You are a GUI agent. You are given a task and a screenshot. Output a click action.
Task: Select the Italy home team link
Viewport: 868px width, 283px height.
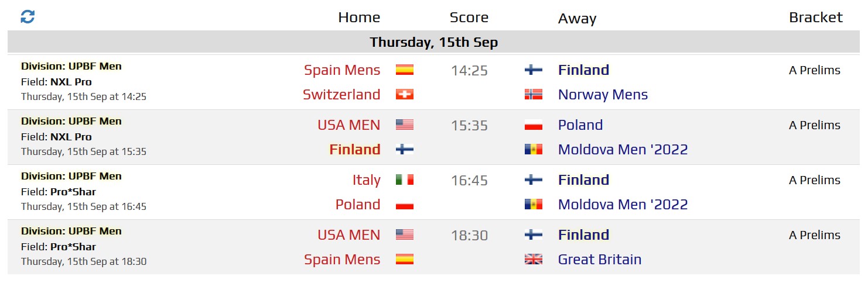[366, 180]
